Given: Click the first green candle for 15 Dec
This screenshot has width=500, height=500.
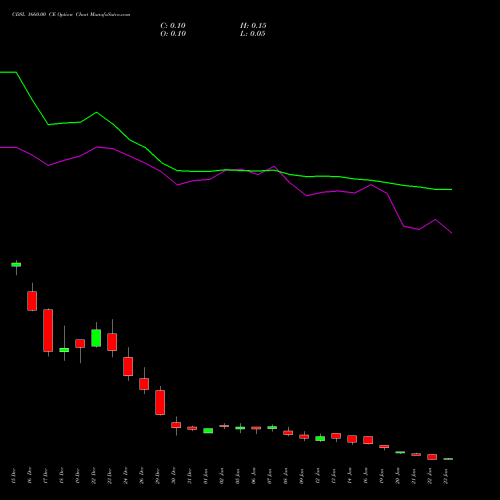Looking at the screenshot, I should point(16,265).
